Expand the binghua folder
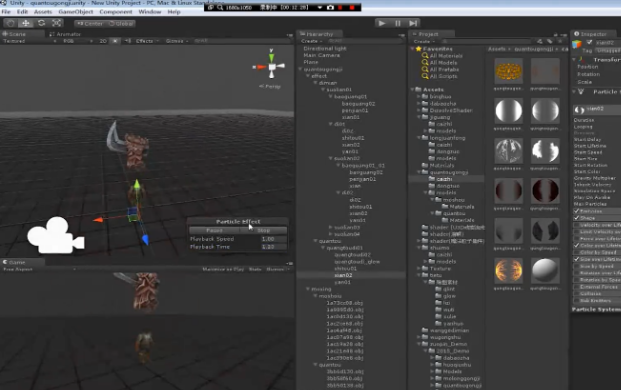 pos(419,96)
